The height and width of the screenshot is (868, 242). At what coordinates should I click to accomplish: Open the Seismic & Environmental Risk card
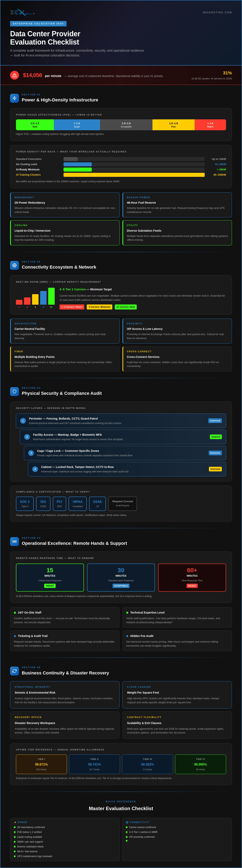coord(65,695)
